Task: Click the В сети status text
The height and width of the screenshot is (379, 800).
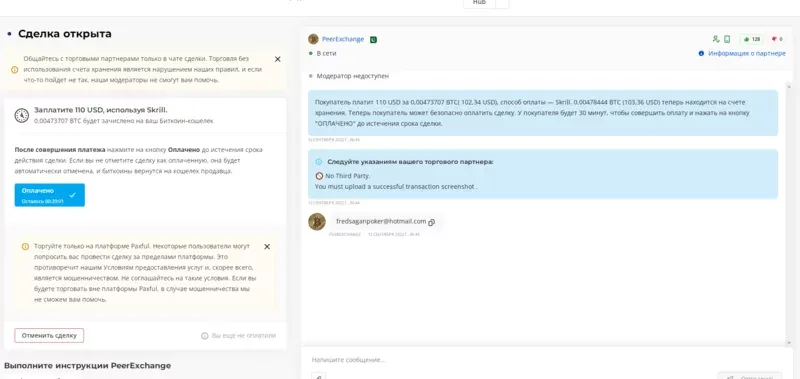Action: coord(327,54)
